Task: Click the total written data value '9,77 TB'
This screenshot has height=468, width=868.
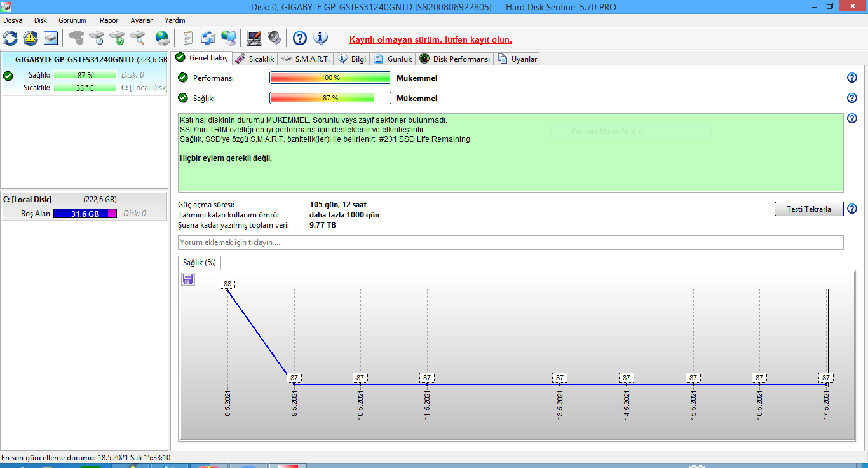Action: coord(323,225)
